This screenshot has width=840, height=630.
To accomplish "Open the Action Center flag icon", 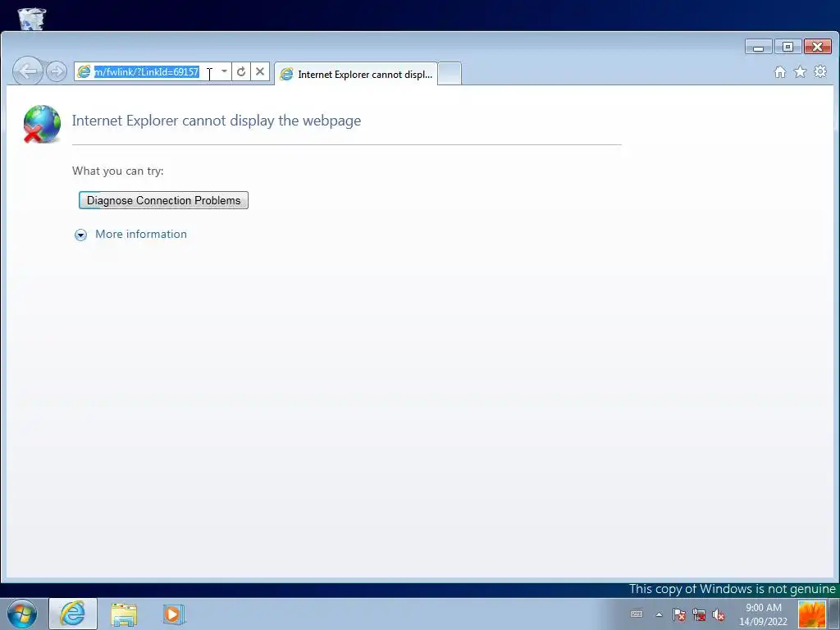I will [x=679, y=614].
